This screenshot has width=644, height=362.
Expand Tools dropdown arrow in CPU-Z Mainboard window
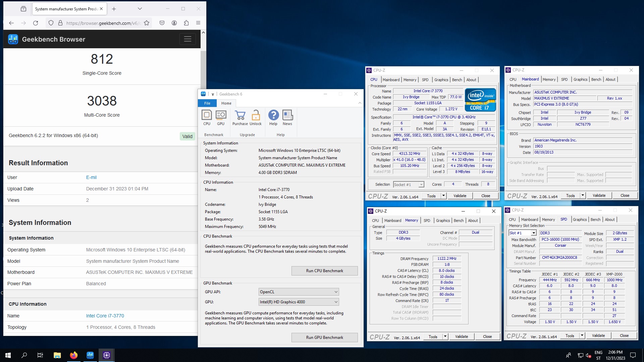(583, 195)
